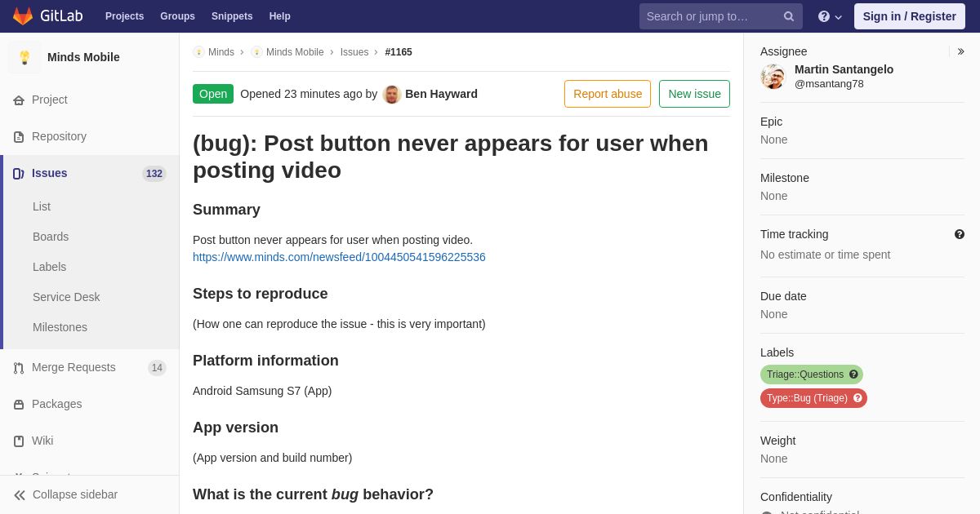This screenshot has height=514, width=980.
Task: Click the Triage::Questions label help icon
Action: 853,374
